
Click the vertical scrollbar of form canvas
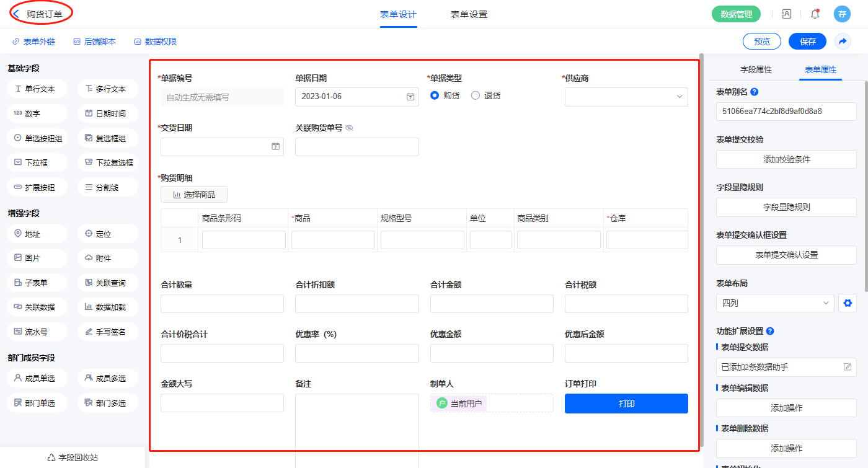click(701, 186)
